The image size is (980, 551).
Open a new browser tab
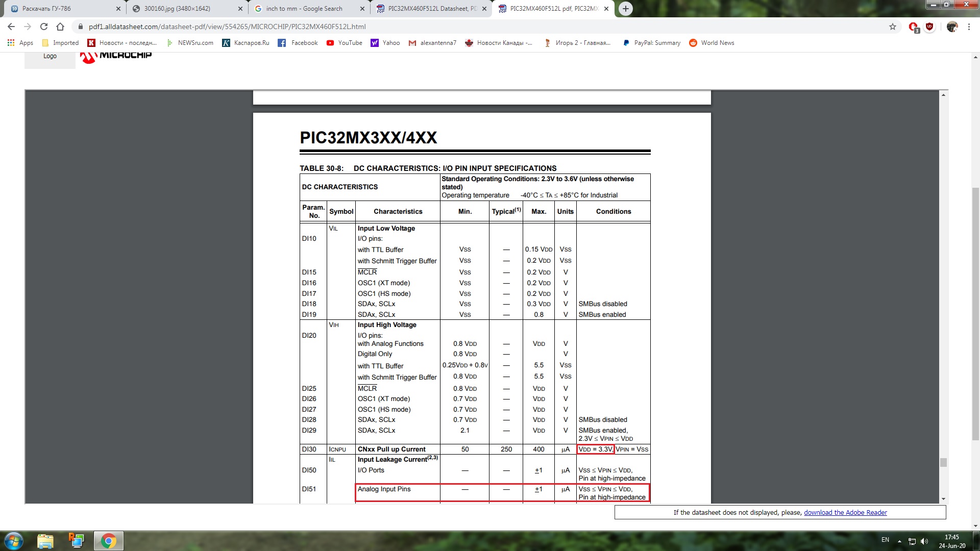(625, 9)
